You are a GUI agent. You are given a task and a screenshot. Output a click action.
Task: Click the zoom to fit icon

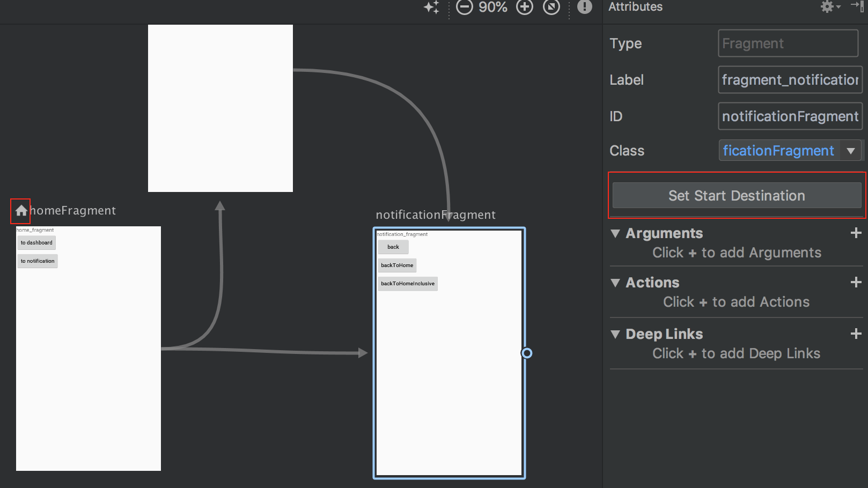click(551, 7)
